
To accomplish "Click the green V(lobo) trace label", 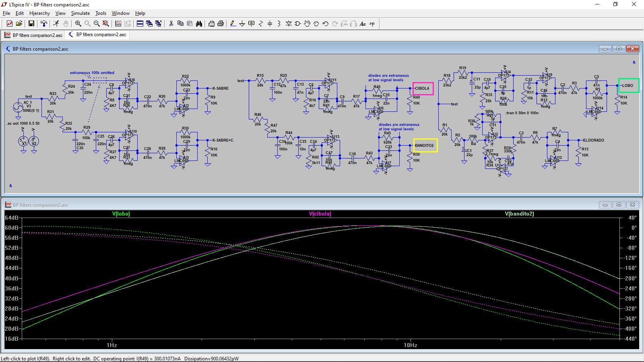I will pyautogui.click(x=121, y=214).
